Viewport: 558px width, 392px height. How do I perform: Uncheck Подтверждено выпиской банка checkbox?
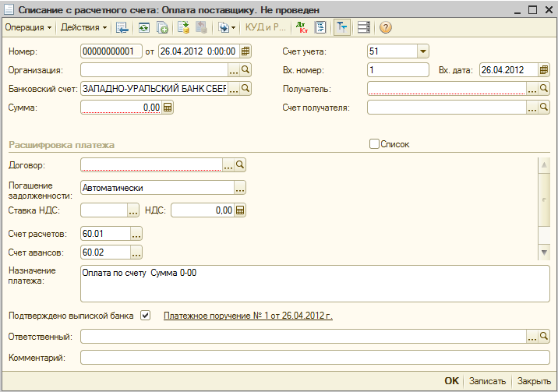145,315
